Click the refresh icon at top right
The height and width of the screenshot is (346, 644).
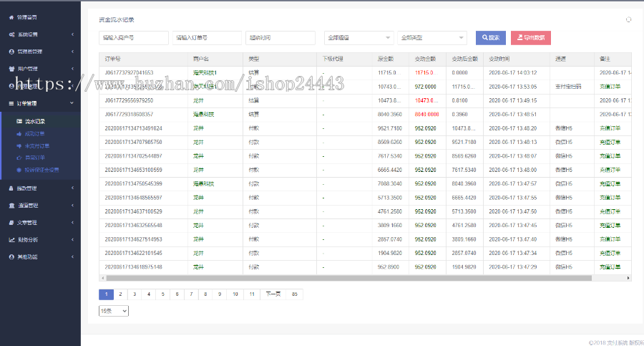628,20
